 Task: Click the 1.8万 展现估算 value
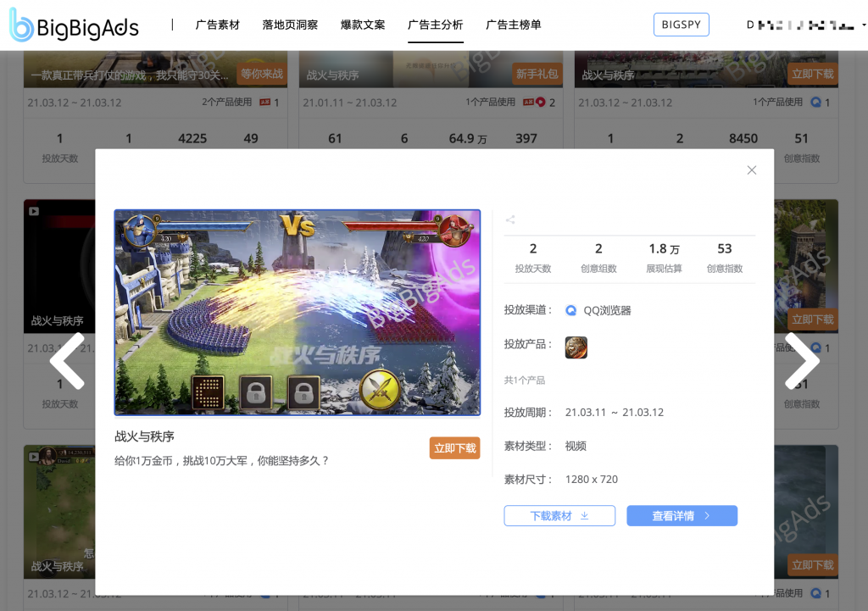pos(664,249)
